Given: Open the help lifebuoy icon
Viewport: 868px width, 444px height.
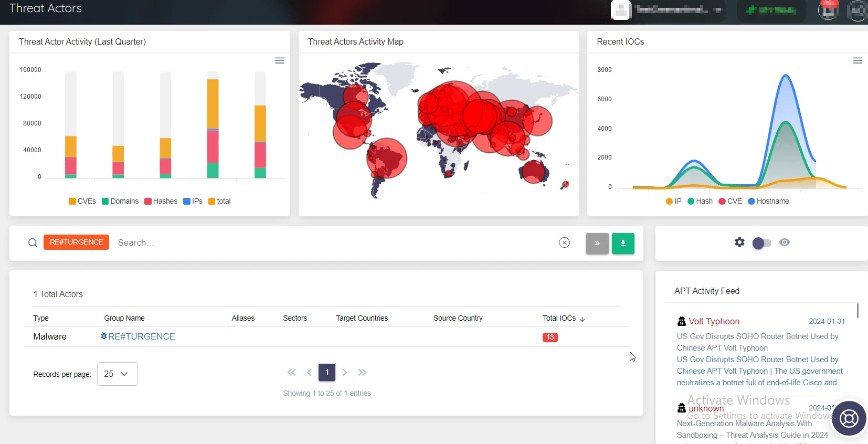Looking at the screenshot, I should tap(849, 418).
